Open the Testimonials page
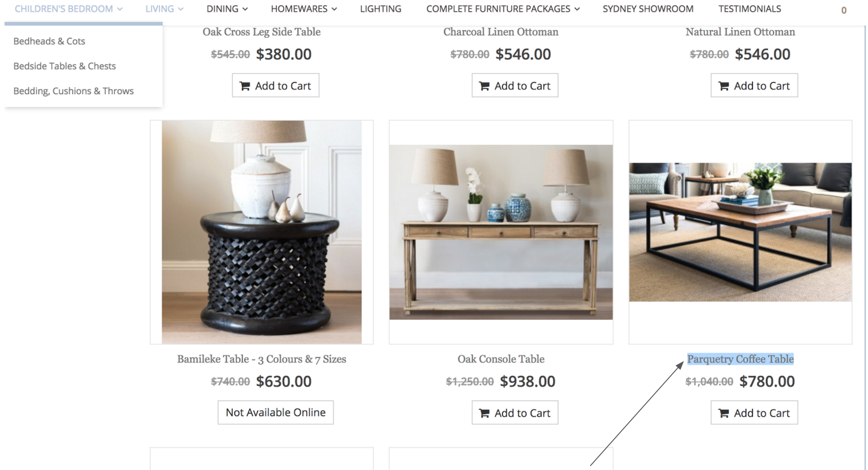The height and width of the screenshot is (470, 868). click(749, 9)
